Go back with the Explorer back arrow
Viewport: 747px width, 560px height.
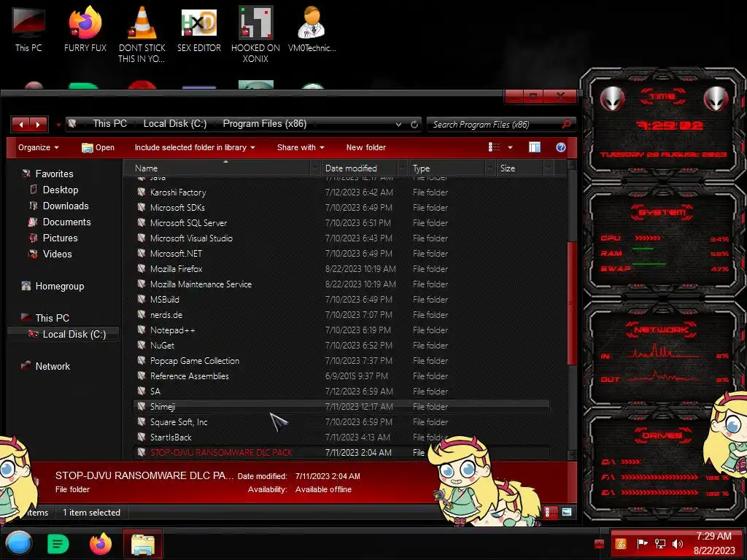tap(21, 124)
